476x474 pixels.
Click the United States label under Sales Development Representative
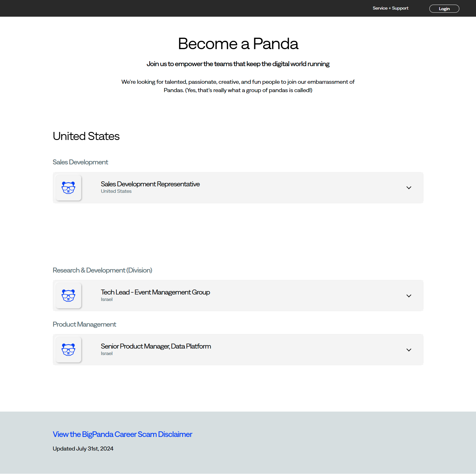tap(116, 191)
